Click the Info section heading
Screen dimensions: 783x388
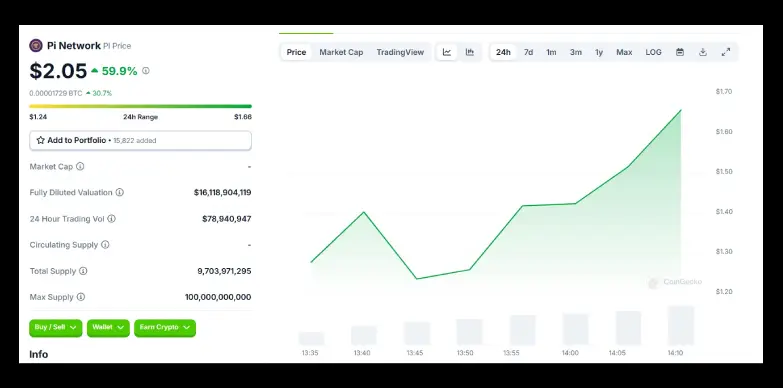pos(38,355)
